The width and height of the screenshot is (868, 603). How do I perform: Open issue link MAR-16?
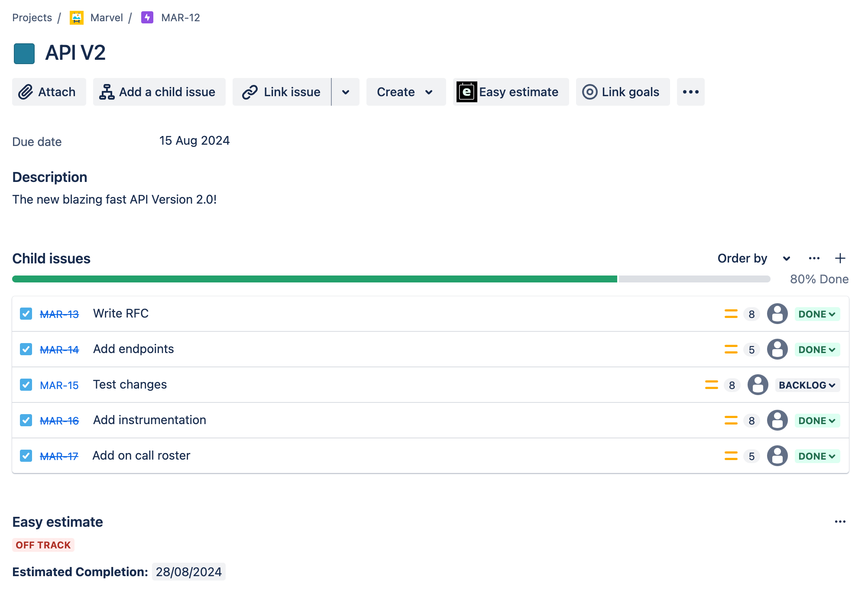coord(59,421)
